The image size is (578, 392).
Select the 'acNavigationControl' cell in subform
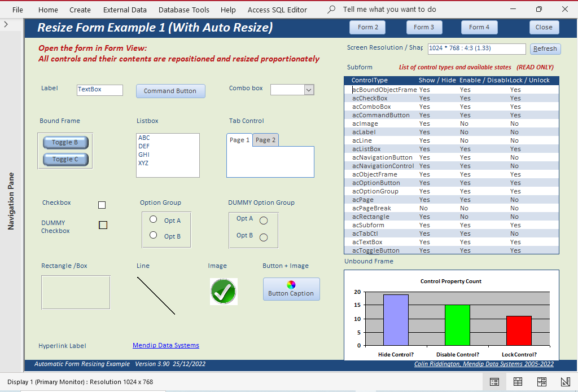point(383,166)
